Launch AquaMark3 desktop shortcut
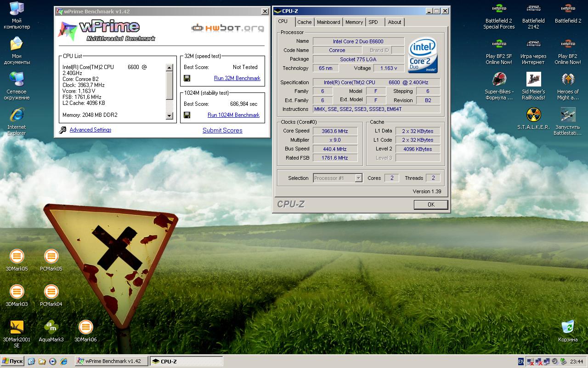Image resolution: width=588 pixels, height=368 pixels. pos(51,331)
